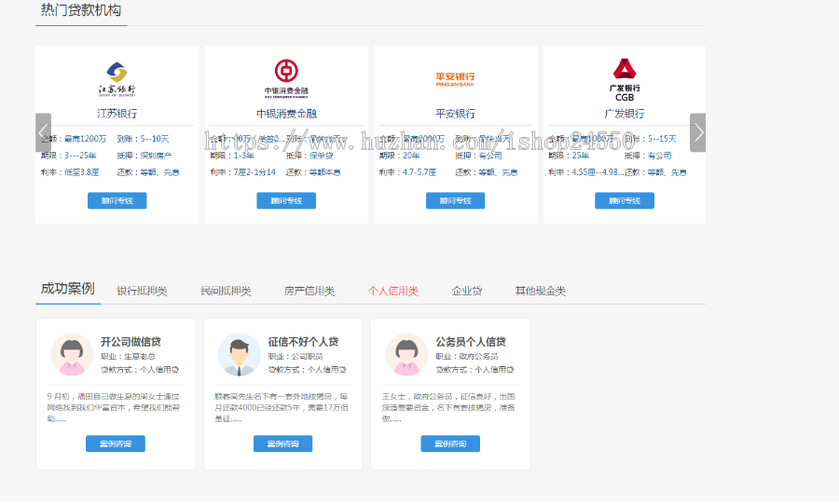This screenshot has height=504, width=839.
Task: Open the 江苏银行 name link
Action: coord(117,114)
